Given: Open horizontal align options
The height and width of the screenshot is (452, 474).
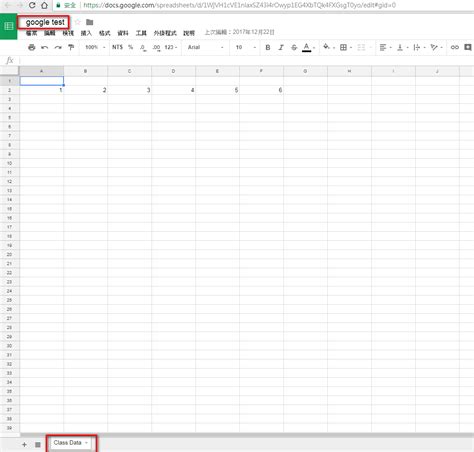Looking at the screenshot, I should tap(385, 47).
